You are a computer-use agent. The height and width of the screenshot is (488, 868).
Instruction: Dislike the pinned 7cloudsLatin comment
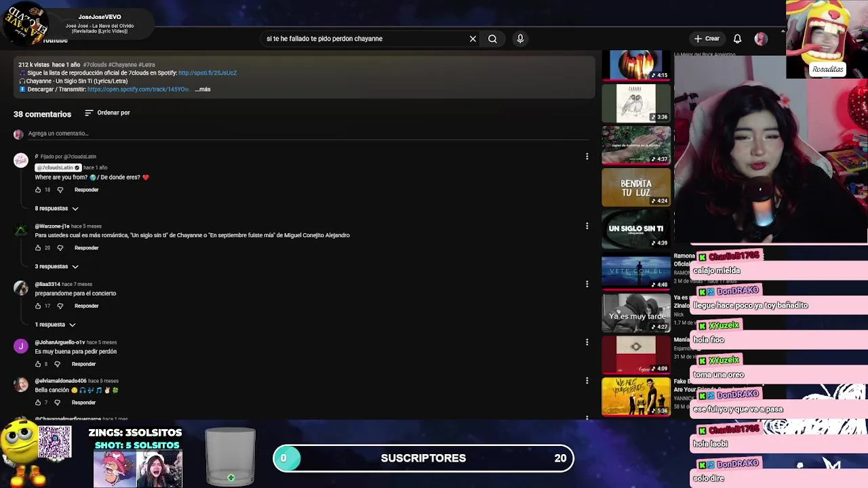(x=60, y=190)
